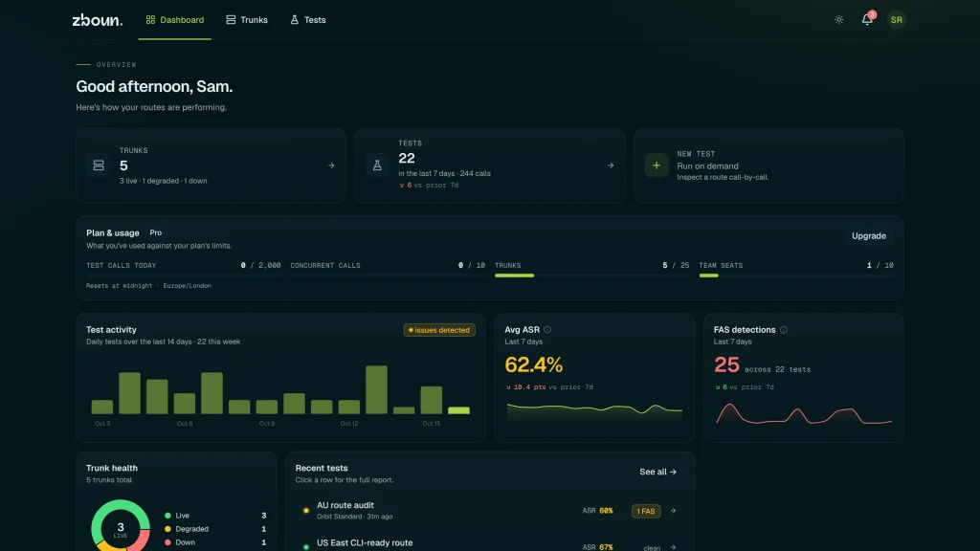Viewport: 980px width, 551px height.
Task: Click the '3 live · 1 degraded · 1 down' text
Action: 163,181
